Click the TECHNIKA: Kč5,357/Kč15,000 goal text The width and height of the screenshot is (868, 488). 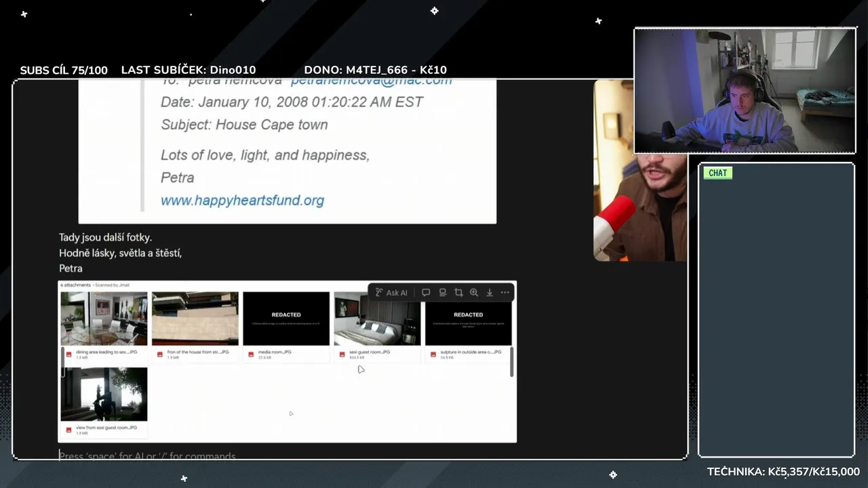pyautogui.click(x=783, y=472)
